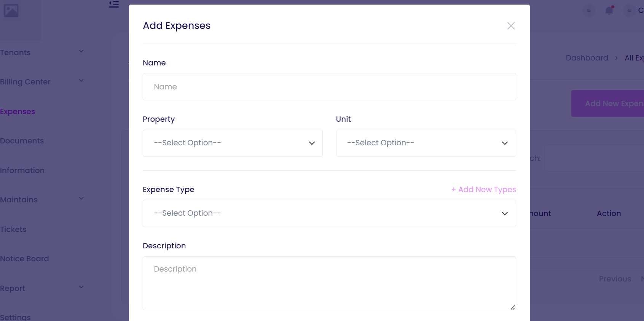The width and height of the screenshot is (644, 321).
Task: Close the Add Expenses dialog
Action: pyautogui.click(x=511, y=26)
